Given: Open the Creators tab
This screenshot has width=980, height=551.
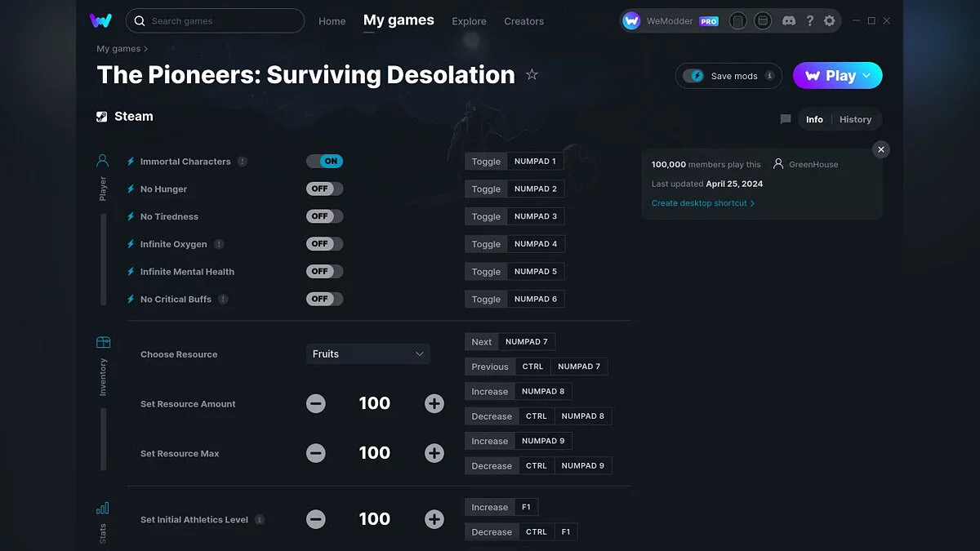Looking at the screenshot, I should [523, 21].
